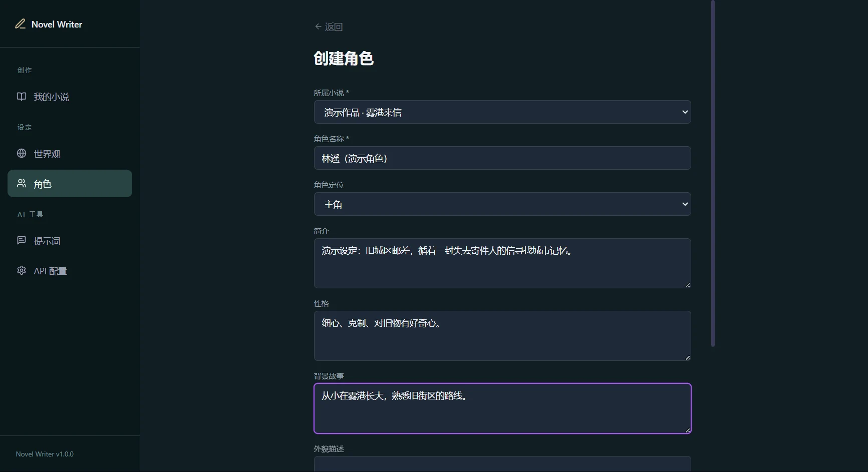Click the resize handle of 性格 text area
The height and width of the screenshot is (472, 868).
coord(688,357)
